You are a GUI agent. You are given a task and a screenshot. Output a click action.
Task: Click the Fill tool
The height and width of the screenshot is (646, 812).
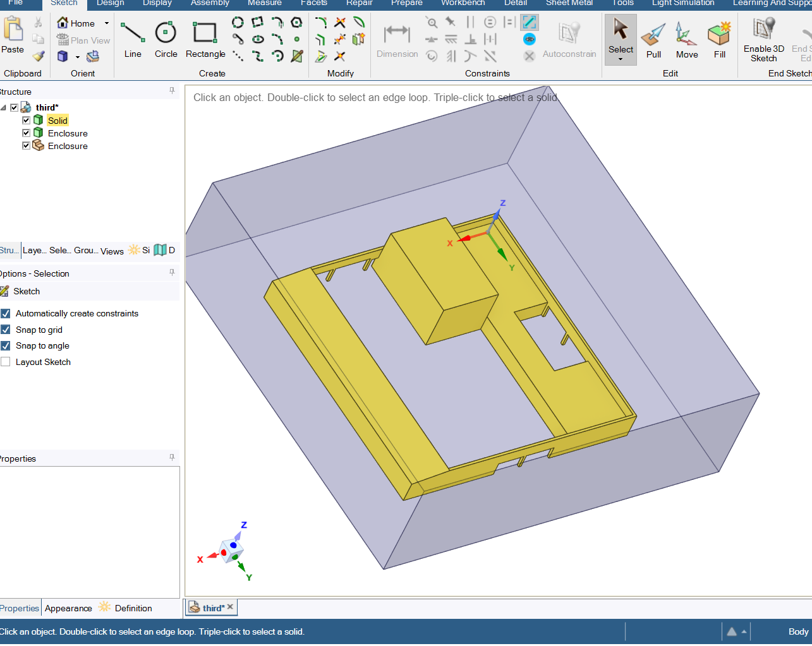(719, 40)
